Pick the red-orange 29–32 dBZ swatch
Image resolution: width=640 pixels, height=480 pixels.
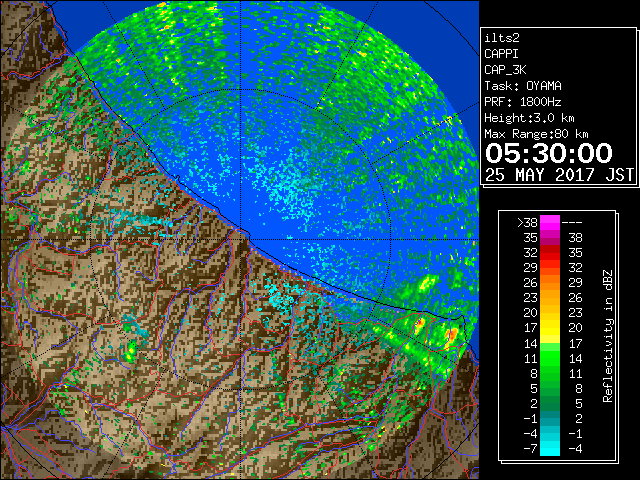click(x=550, y=268)
